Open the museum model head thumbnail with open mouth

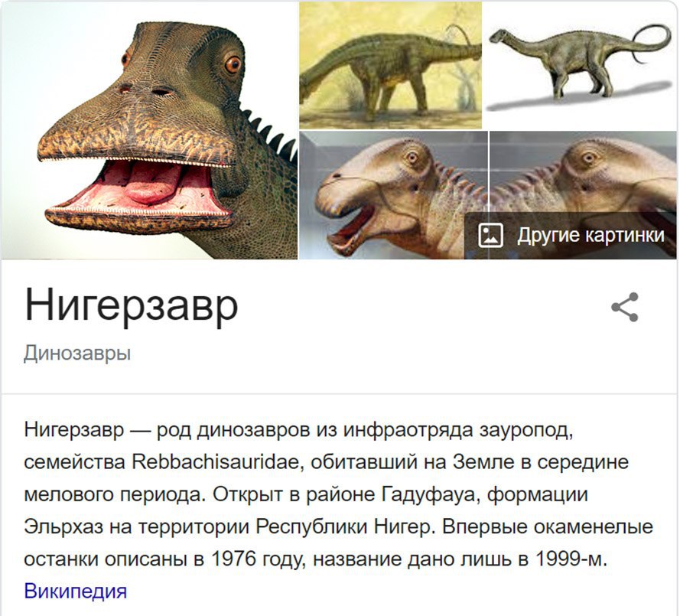(394, 195)
